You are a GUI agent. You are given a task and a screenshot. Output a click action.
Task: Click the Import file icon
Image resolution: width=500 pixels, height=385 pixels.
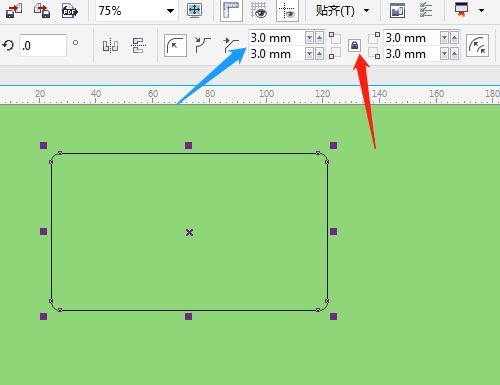(x=14, y=10)
